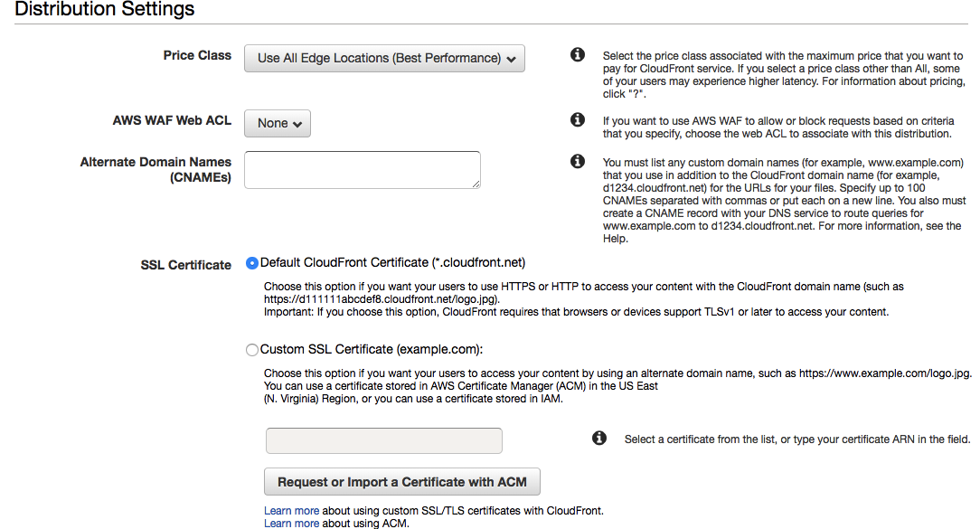This screenshot has height=529, width=980.
Task: Click the SSL Certificate field label
Action: [185, 265]
